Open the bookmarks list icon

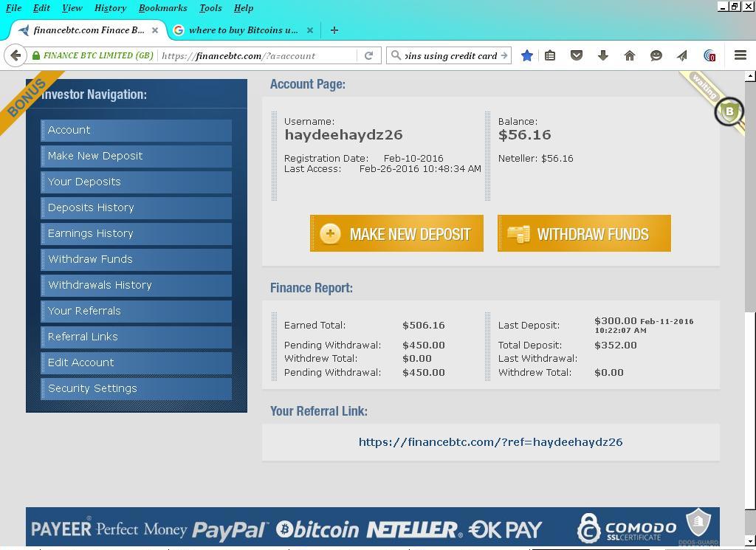550,55
